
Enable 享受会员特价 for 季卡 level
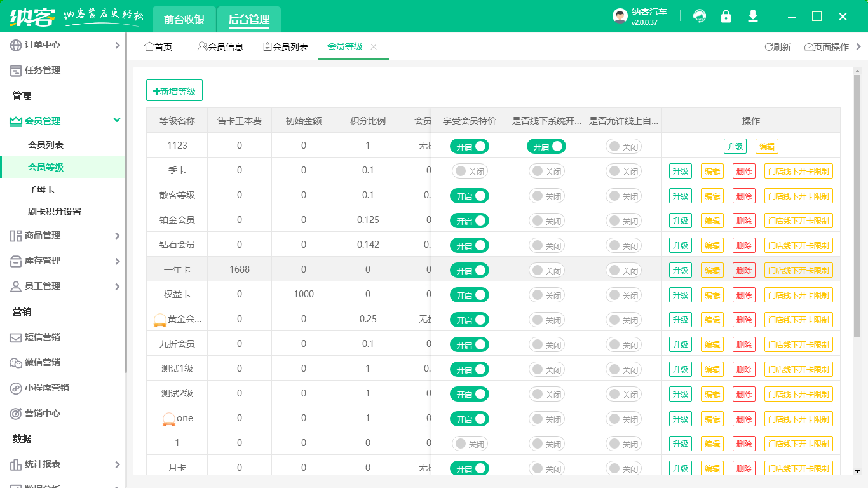(x=469, y=171)
